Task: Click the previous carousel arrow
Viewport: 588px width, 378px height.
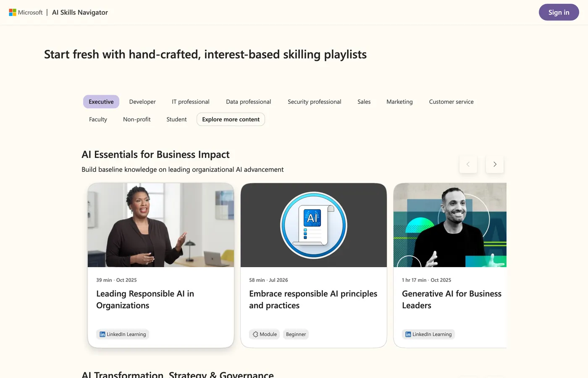Action: tap(468, 164)
